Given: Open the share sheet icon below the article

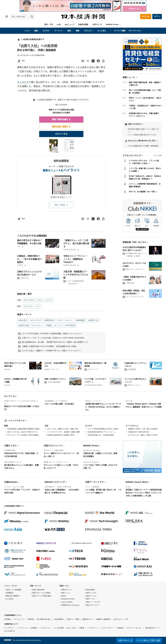Looking at the screenshot, I should pyautogui.click(x=103, y=219).
